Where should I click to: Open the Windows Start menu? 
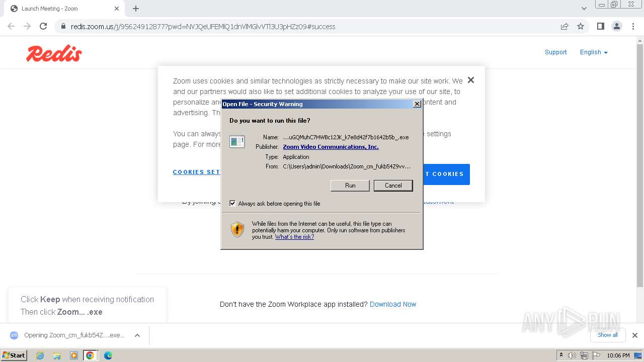14,355
